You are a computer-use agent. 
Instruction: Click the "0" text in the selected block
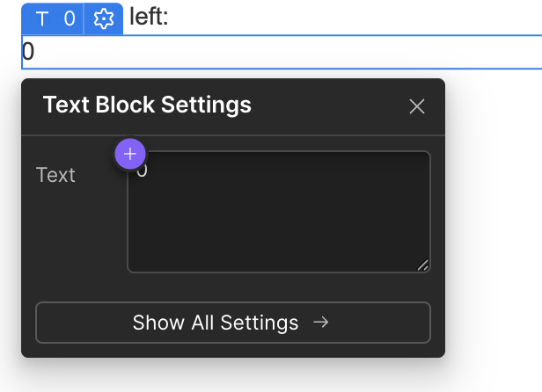28,53
